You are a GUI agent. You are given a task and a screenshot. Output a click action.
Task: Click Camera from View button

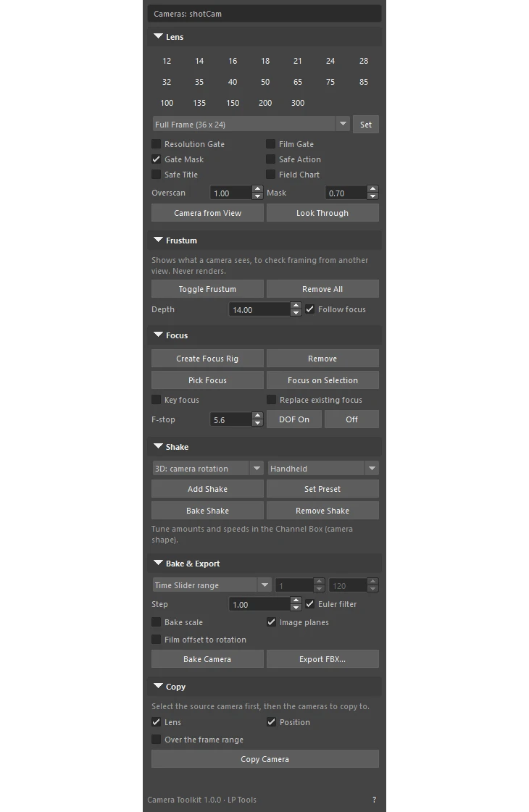coord(208,213)
